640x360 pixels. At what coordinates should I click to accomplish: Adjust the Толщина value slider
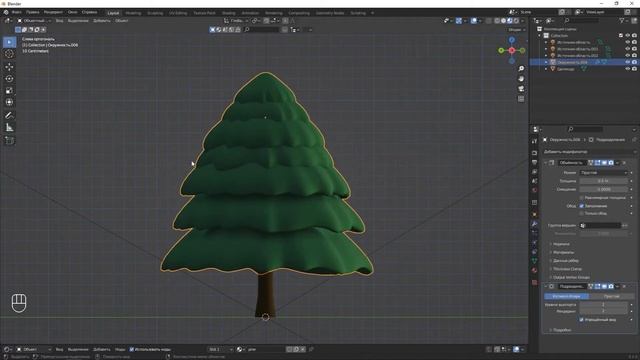point(603,181)
